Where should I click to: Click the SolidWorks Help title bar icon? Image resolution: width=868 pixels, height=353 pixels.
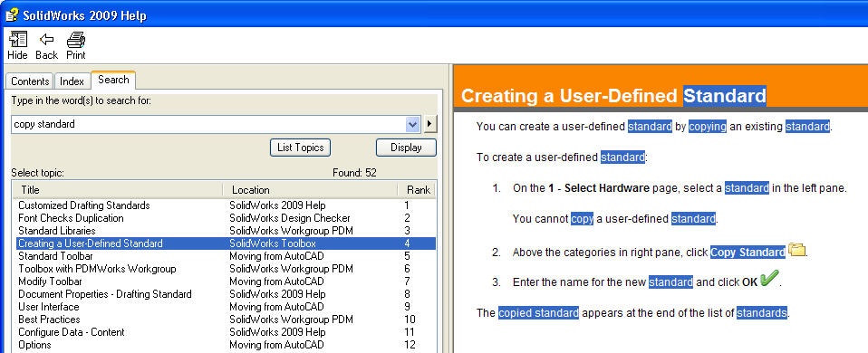tap(11, 14)
